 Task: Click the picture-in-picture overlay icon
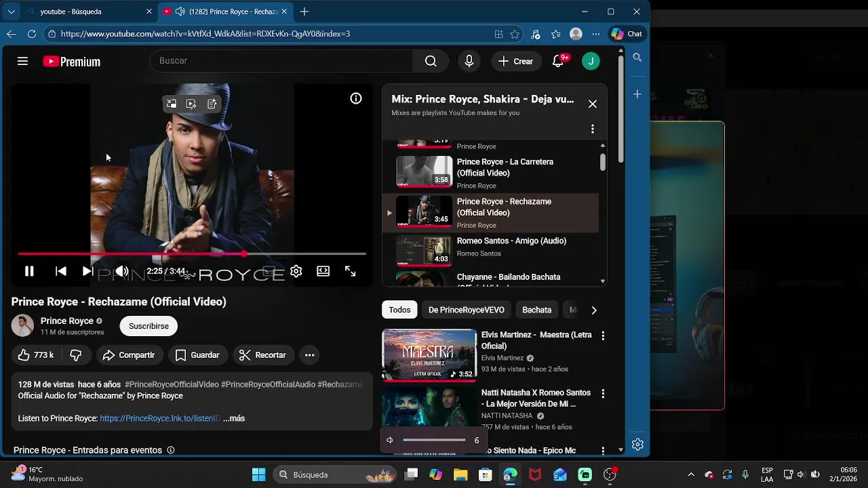(x=172, y=104)
